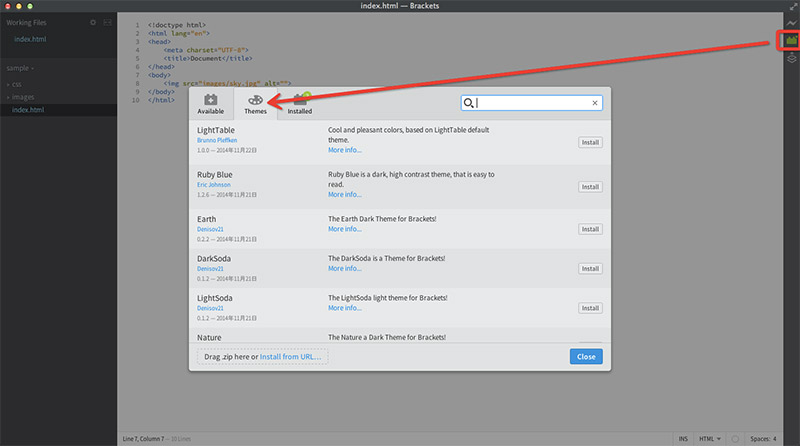Select index.html in Working Files
Image resolution: width=800 pixels, height=446 pixels.
(x=30, y=39)
